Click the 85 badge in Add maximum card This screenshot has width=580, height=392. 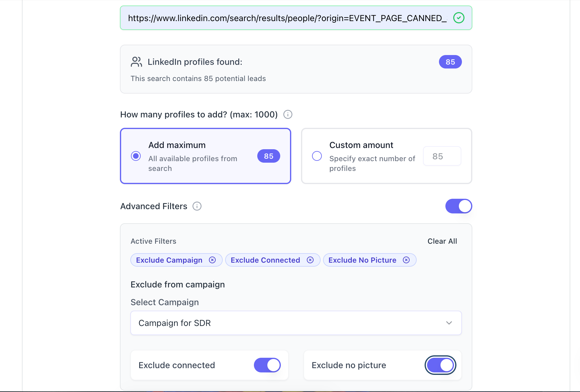(x=268, y=156)
